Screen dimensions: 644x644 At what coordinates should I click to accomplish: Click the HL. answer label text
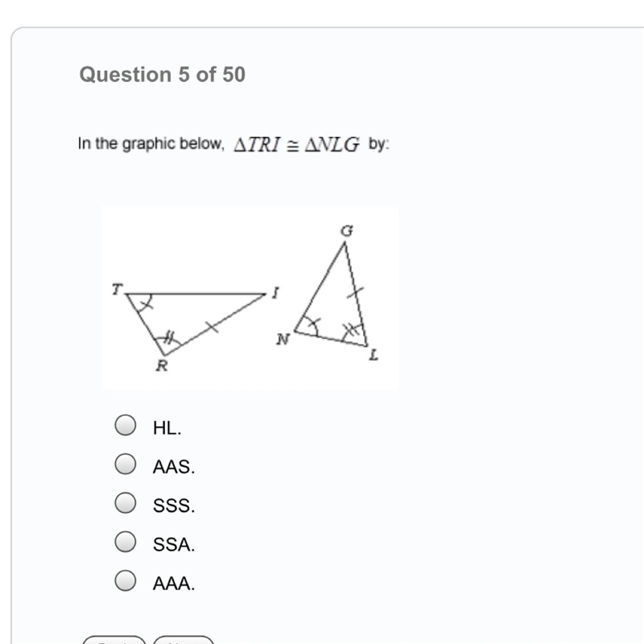[167, 428]
